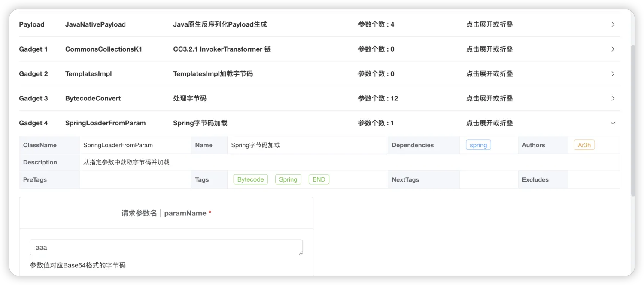This screenshot has height=285, width=644.
Task: Expand the Gadget 1 CommonsCollectionsK1 chevron
Action: point(613,49)
